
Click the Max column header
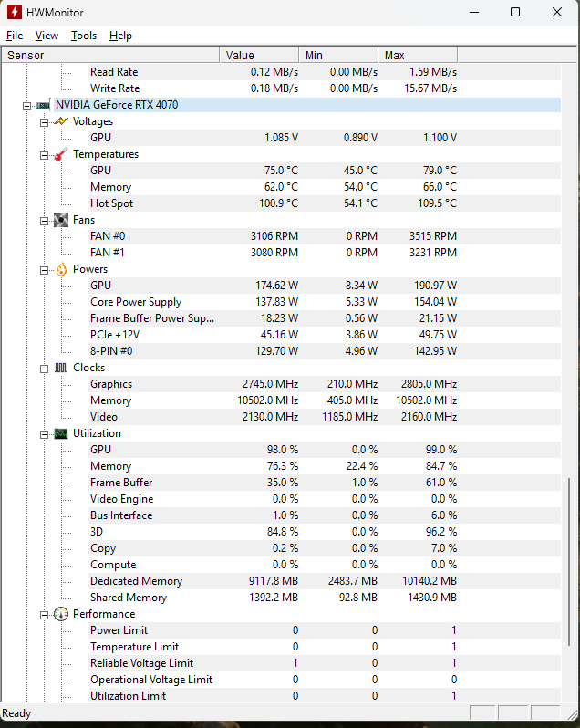pyautogui.click(x=418, y=56)
